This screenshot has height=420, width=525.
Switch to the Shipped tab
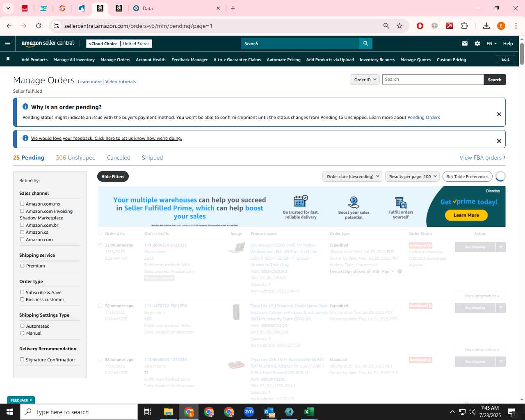[x=152, y=157]
